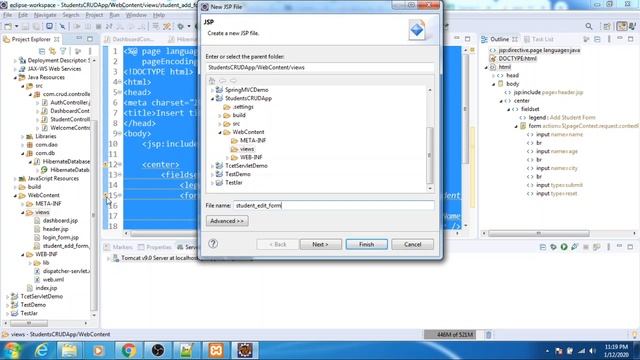Screen dimensions: 640x360
Task: Click the Outline collapse all icon
Action: tap(597, 39)
